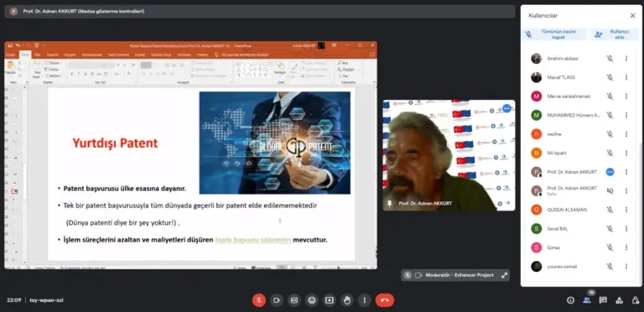
Task: Open the Dosya tab in PowerPoint
Action: (x=11, y=55)
